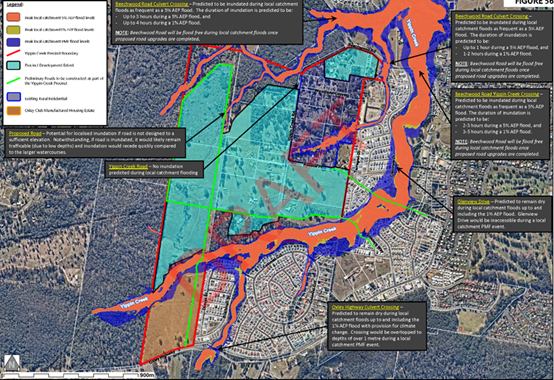Screen dimensions: 554x380
Task: Click the cyan Precinct Development Extent legend symbol
Action: [x=14, y=65]
